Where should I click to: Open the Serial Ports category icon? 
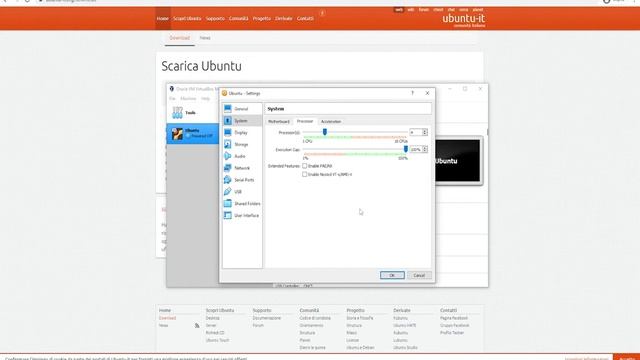click(x=228, y=180)
